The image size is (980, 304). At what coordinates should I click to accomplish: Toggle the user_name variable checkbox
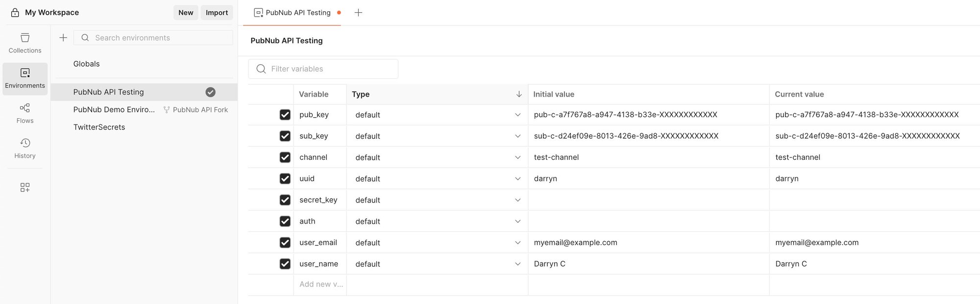click(285, 264)
